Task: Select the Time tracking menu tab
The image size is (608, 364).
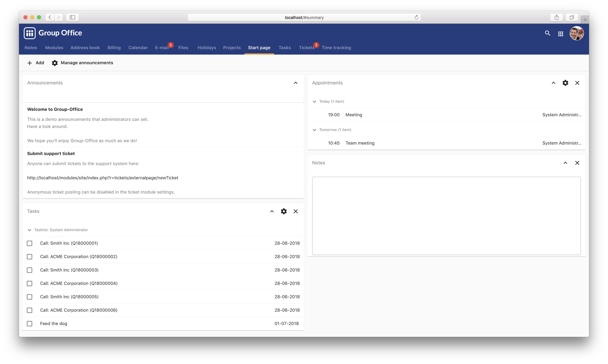Action: tap(336, 47)
